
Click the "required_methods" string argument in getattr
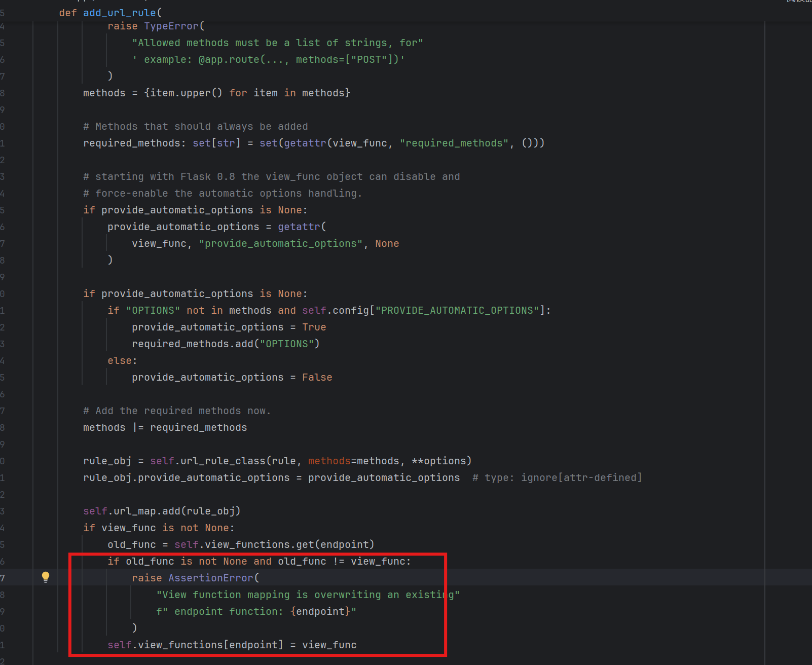(454, 143)
